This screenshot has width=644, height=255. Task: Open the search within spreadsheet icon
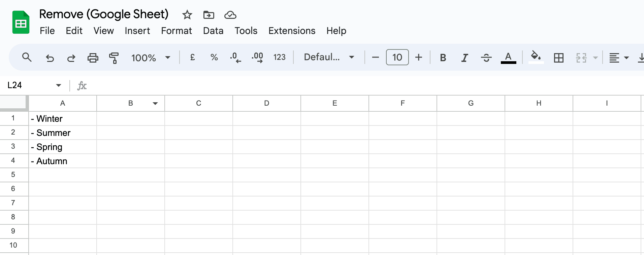[x=27, y=57]
